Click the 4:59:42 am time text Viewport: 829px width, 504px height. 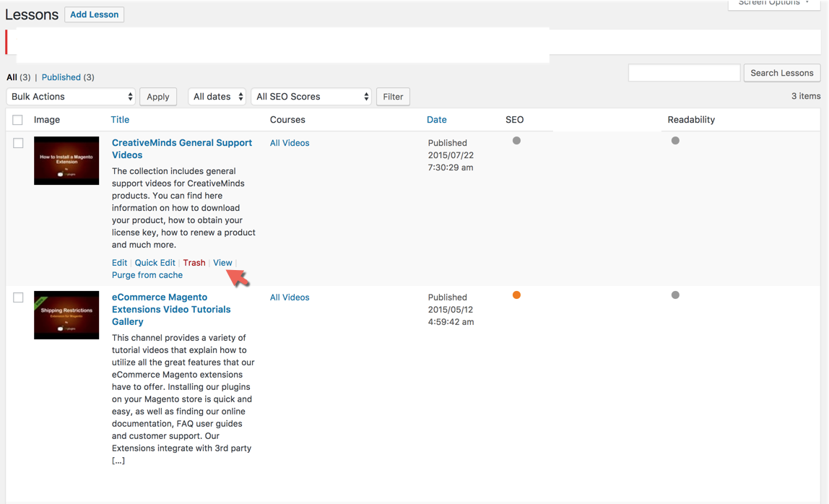click(451, 321)
